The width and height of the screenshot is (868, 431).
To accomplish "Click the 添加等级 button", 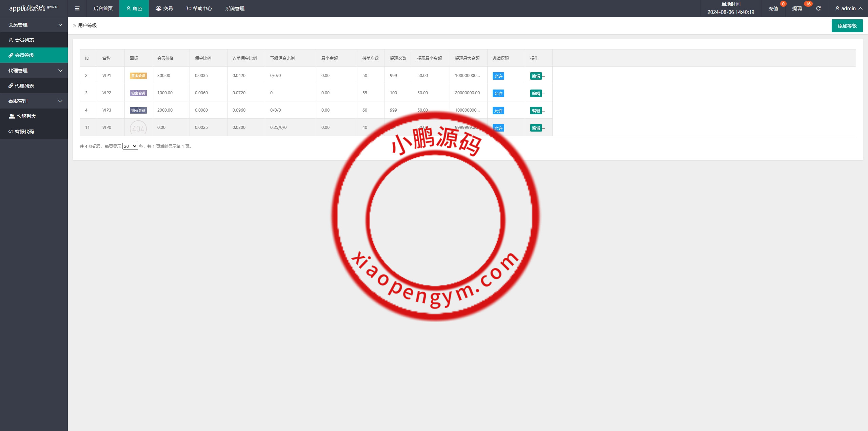I will click(x=847, y=26).
